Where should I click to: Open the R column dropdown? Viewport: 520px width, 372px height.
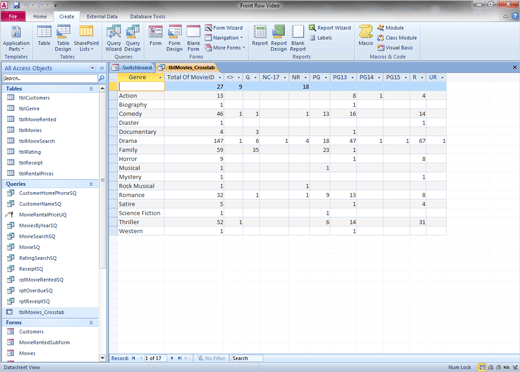422,78
